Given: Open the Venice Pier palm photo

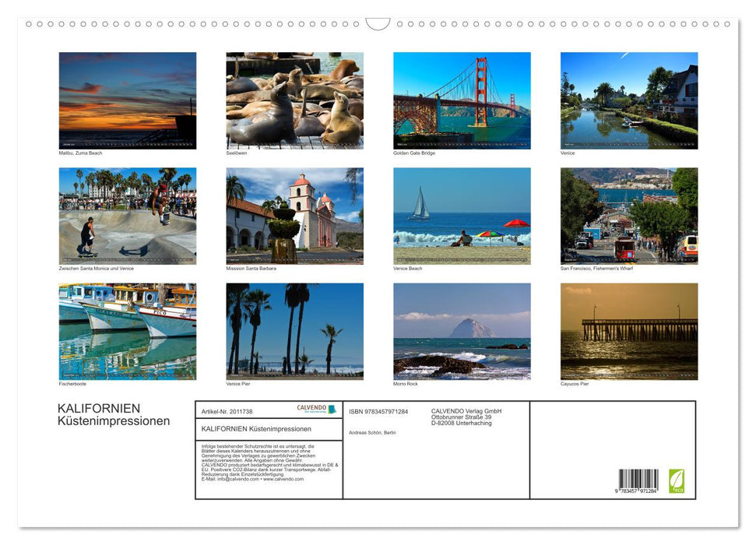Looking at the screenshot, I should point(294,330).
